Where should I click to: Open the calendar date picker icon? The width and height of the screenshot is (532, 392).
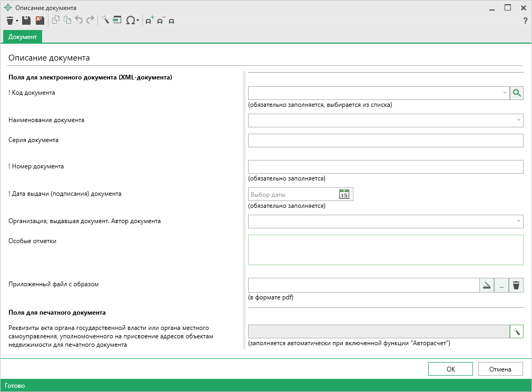(x=344, y=194)
